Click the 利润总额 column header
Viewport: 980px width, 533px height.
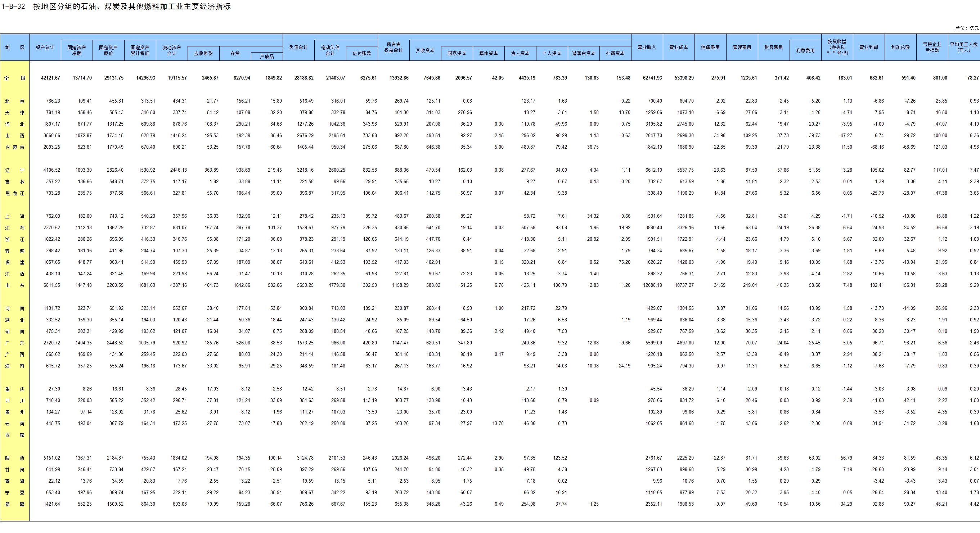[x=900, y=48]
